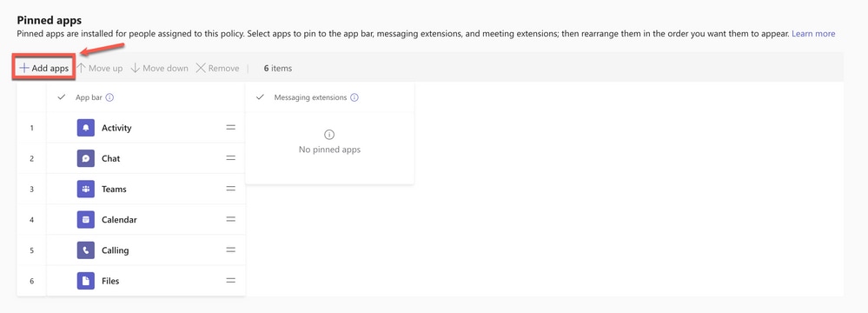Click the Calling row drag handle
Viewport: 868px width, 313px height.
[x=231, y=250]
